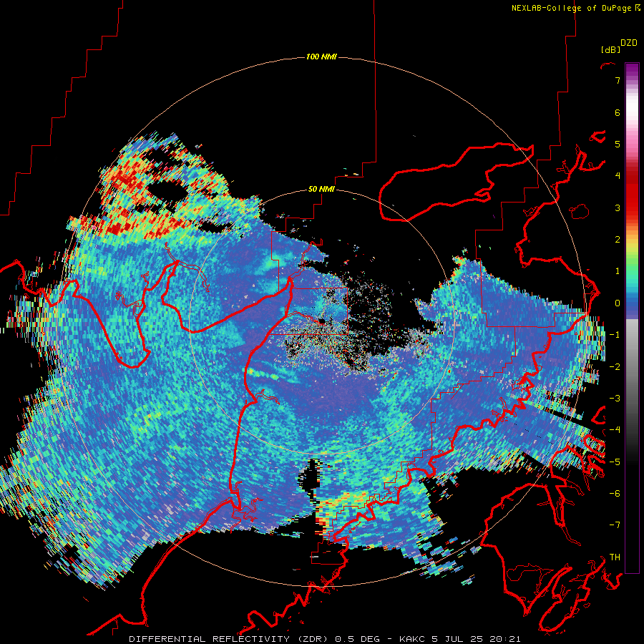Click the black data gap south of radar
The height and width of the screenshot is (644, 644).
(311, 479)
